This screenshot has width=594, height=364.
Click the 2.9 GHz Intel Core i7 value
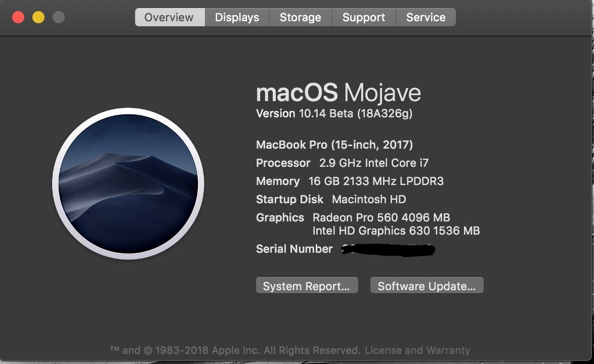[374, 163]
